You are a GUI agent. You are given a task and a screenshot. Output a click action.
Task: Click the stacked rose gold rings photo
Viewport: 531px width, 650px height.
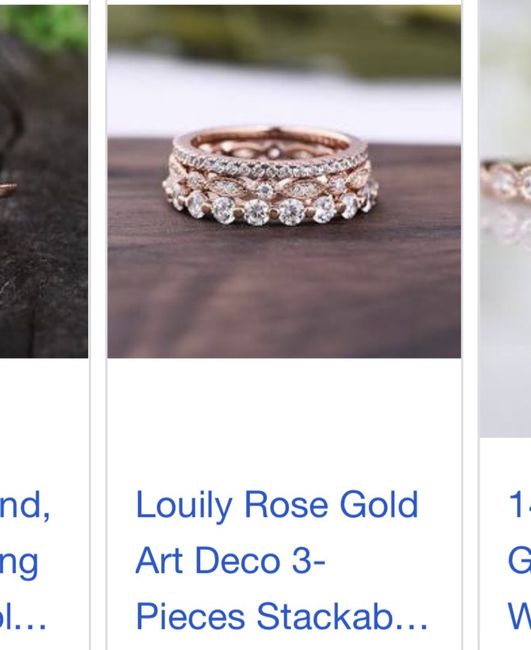284,182
